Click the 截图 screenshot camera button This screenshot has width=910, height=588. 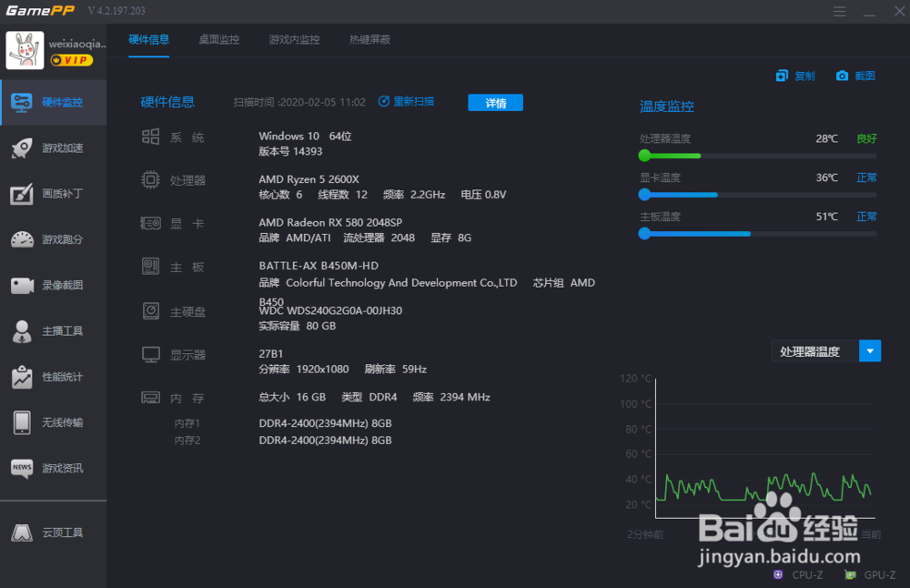855,76
